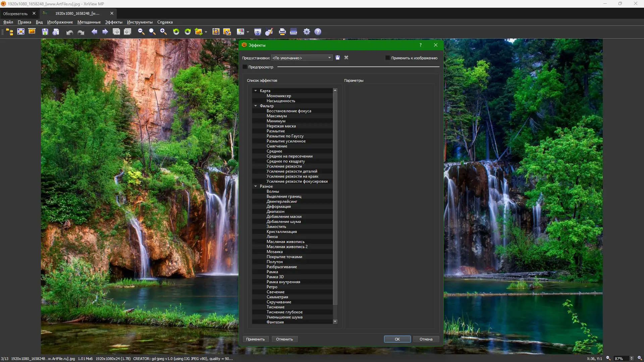644x362 pixels.
Task: Click the Применить button
Action: [x=255, y=339]
